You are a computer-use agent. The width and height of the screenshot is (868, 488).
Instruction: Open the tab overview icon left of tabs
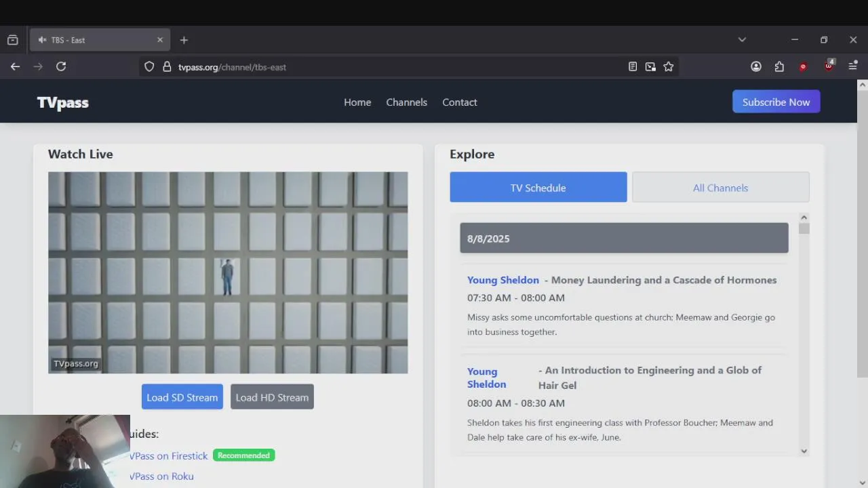coord(12,40)
